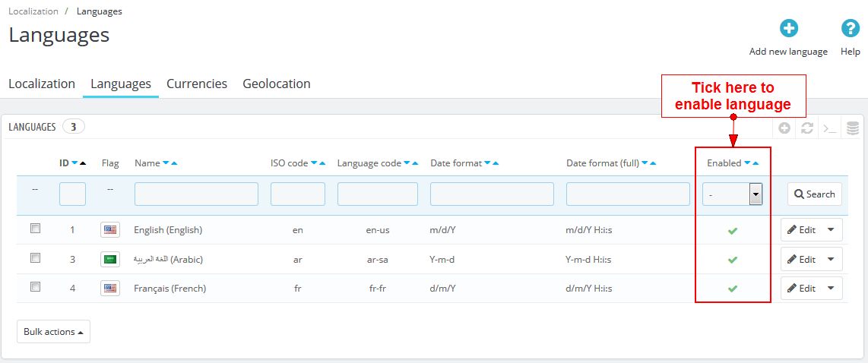The image size is (868, 363).
Task: Expand the dropdown arrow next to English Edit
Action: pyautogui.click(x=831, y=230)
